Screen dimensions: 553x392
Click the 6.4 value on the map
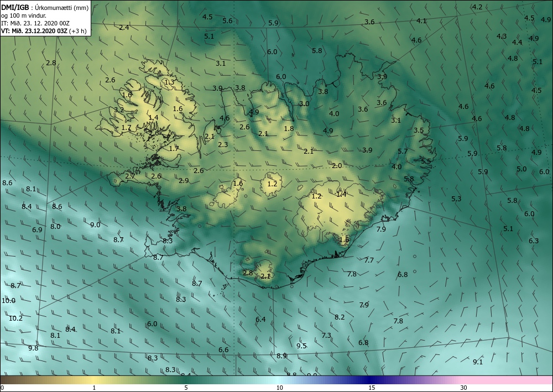point(260,320)
